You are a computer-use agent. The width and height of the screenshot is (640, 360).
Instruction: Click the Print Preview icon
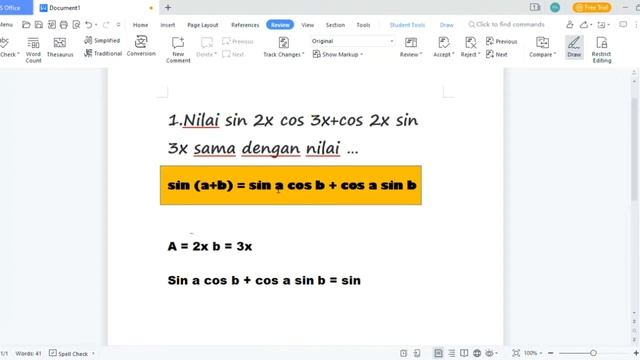point(76,25)
